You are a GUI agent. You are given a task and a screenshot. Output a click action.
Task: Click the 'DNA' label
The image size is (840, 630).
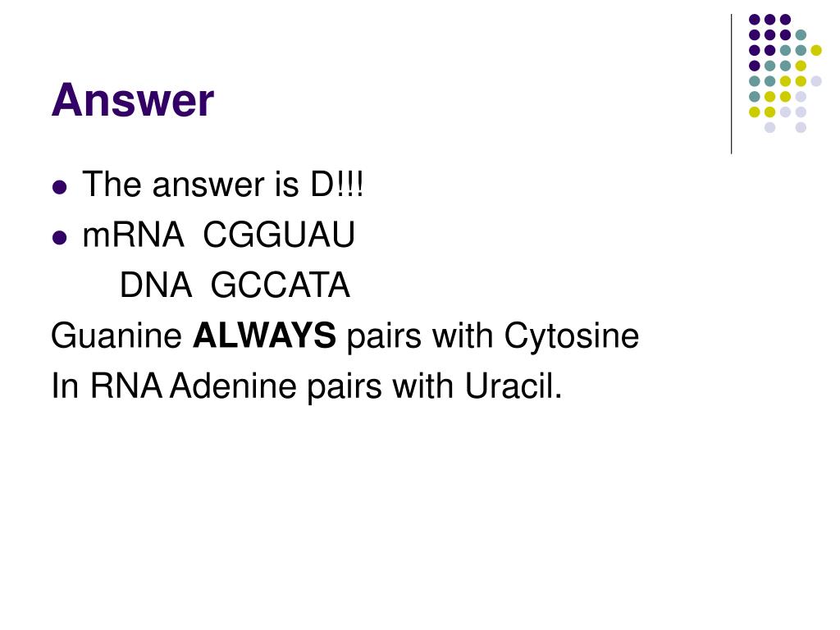tap(155, 285)
